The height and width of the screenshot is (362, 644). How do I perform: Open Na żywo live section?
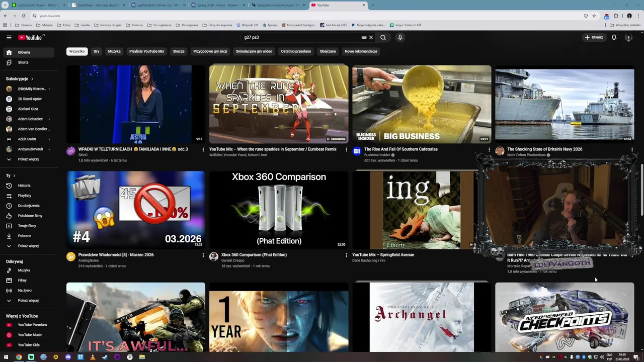point(28,290)
